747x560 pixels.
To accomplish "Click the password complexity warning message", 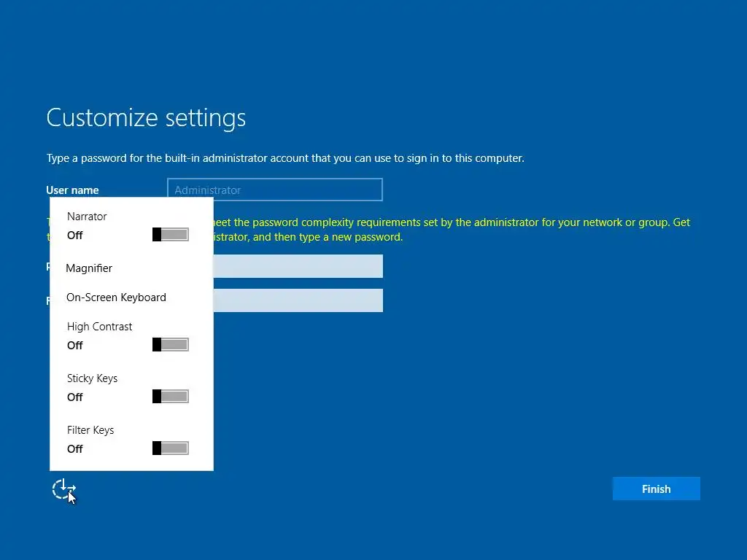I will pyautogui.click(x=368, y=230).
